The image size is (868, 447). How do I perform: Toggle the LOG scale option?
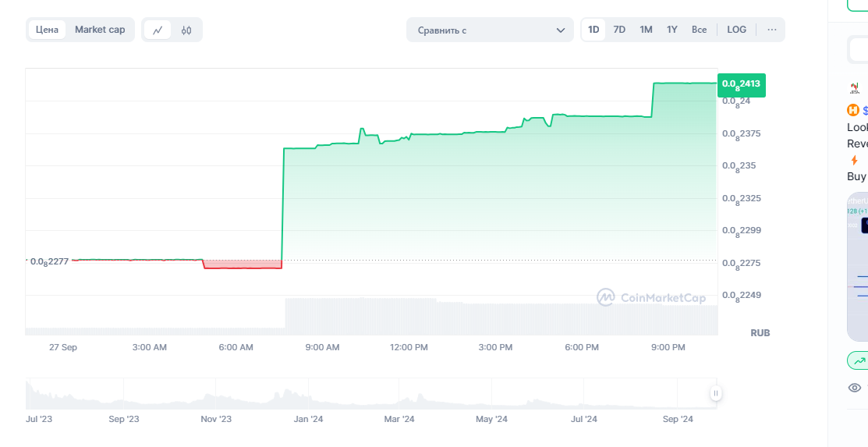coord(736,30)
